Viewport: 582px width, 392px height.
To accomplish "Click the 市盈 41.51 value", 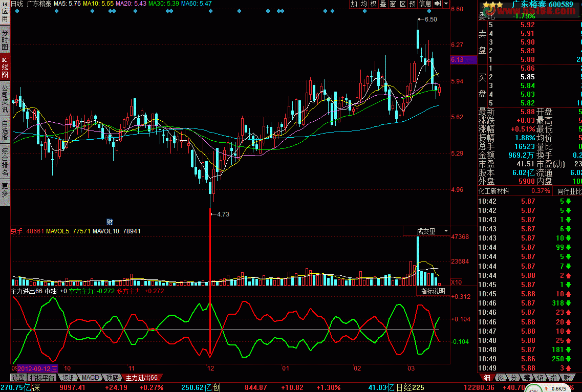I will click(x=525, y=164).
